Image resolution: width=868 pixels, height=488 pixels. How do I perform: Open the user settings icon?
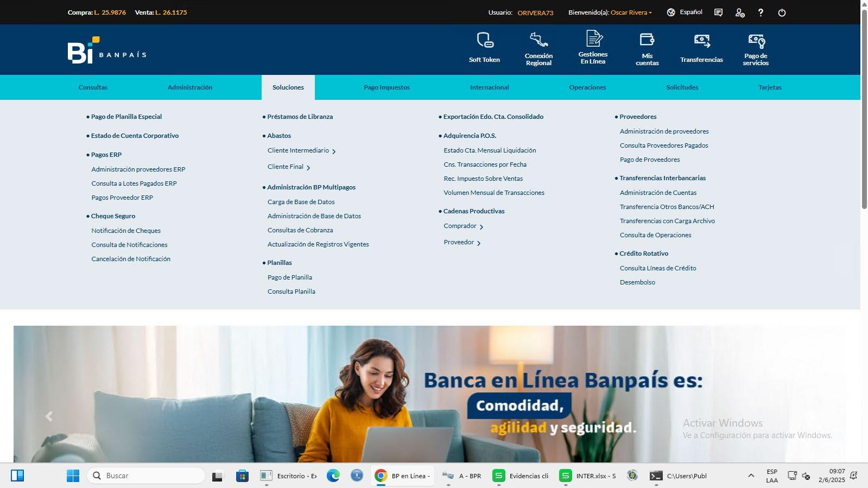(x=740, y=12)
